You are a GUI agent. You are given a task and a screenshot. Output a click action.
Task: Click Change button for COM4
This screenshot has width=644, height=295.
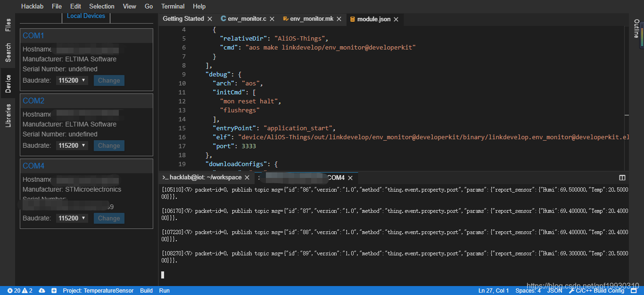pos(109,219)
